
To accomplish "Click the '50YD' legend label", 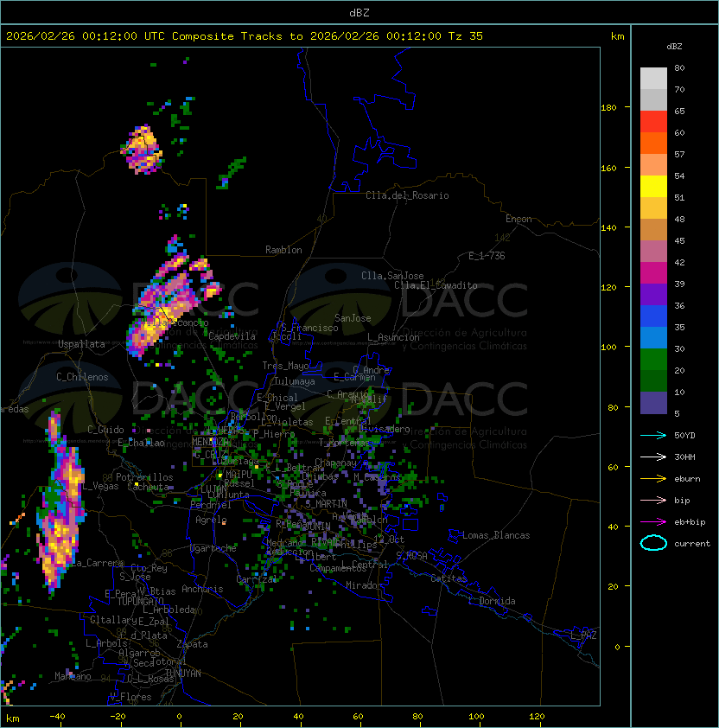I will coord(684,436).
